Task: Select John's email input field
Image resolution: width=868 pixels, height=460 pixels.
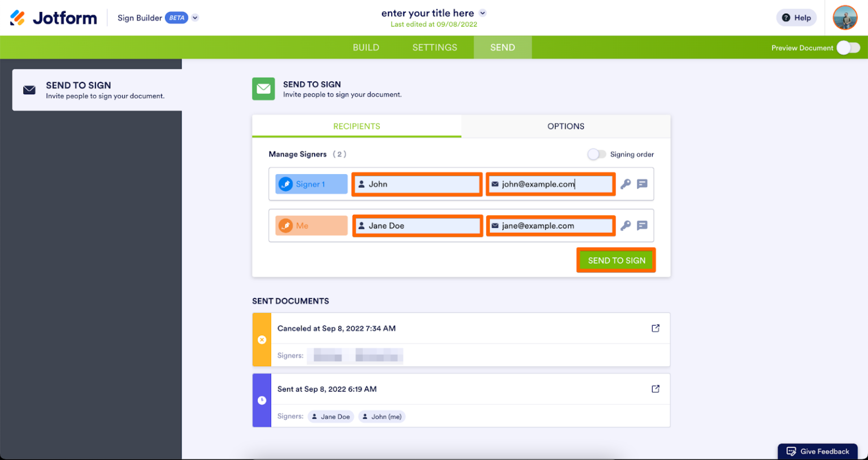Action: point(550,184)
